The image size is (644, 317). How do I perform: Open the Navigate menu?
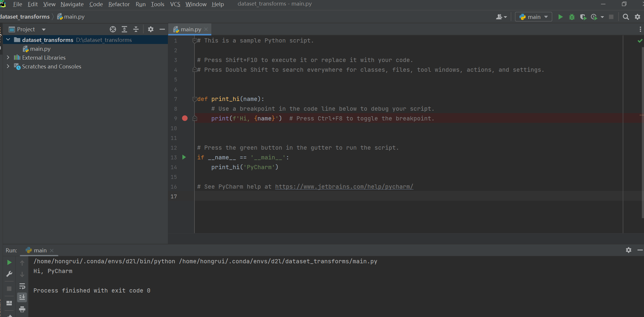(x=72, y=4)
